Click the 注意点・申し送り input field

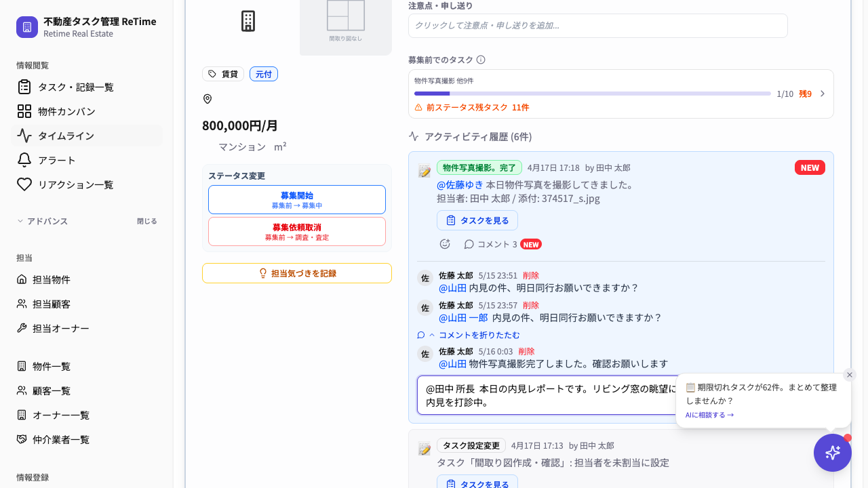pyautogui.click(x=598, y=26)
